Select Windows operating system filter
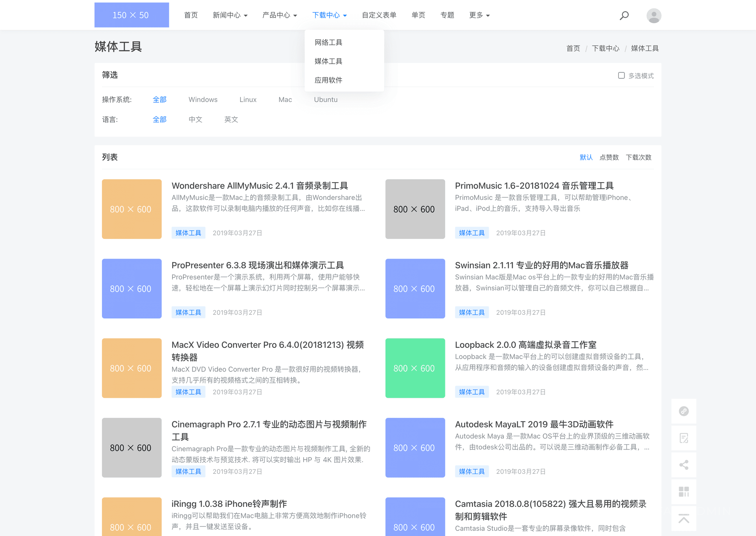Image resolution: width=756 pixels, height=536 pixels. pyautogui.click(x=203, y=100)
